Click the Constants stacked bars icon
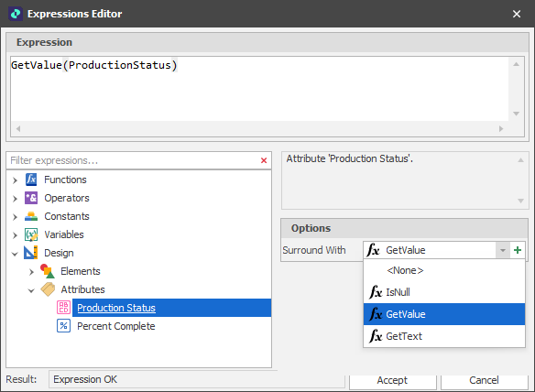The height and width of the screenshot is (392, 535). pyautogui.click(x=31, y=216)
